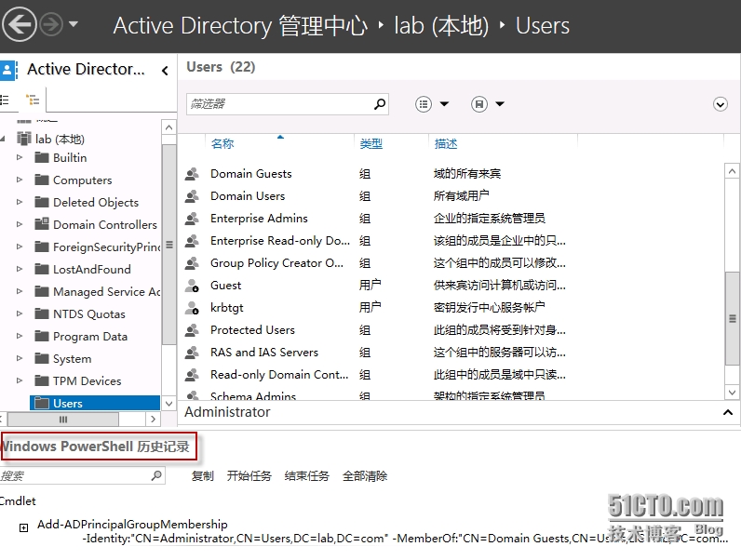Select the Deleted Objects container

pyautogui.click(x=96, y=202)
